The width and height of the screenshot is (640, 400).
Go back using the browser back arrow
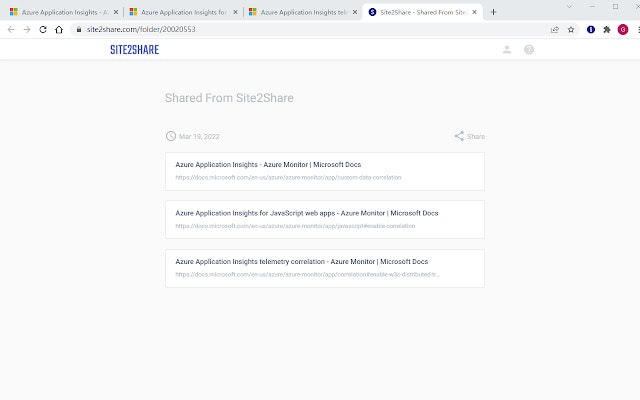[x=11, y=29]
